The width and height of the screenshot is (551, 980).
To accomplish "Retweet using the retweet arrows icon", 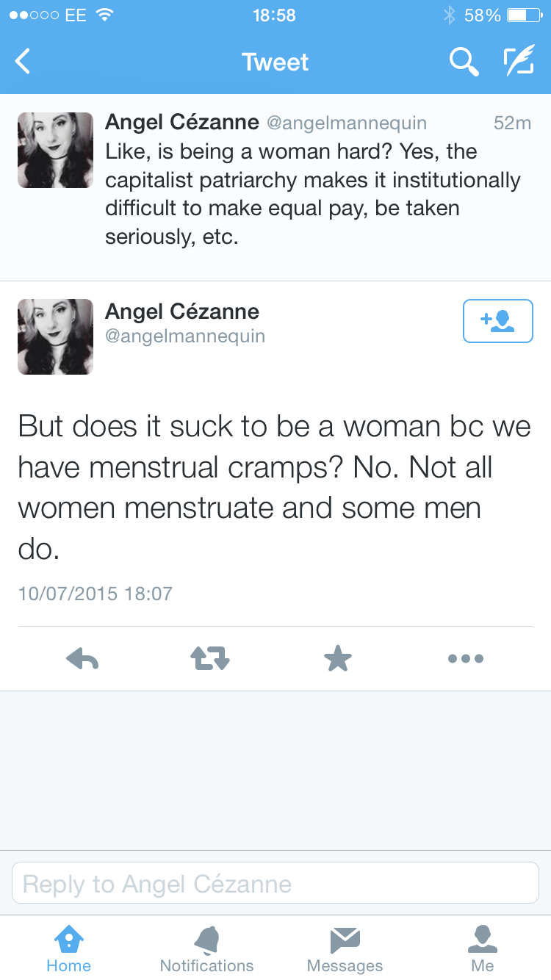I will tap(210, 658).
